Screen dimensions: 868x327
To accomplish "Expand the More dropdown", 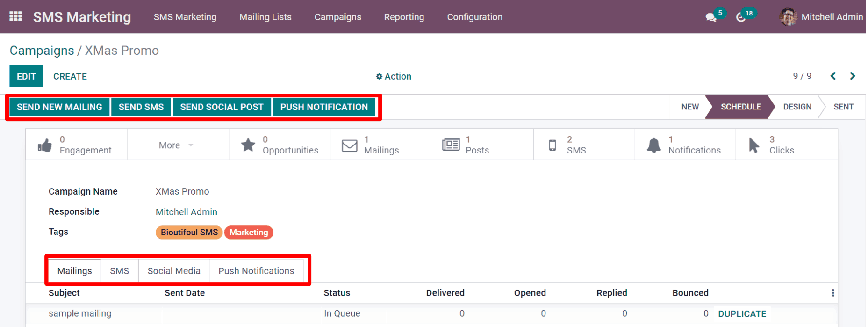I will click(x=176, y=145).
